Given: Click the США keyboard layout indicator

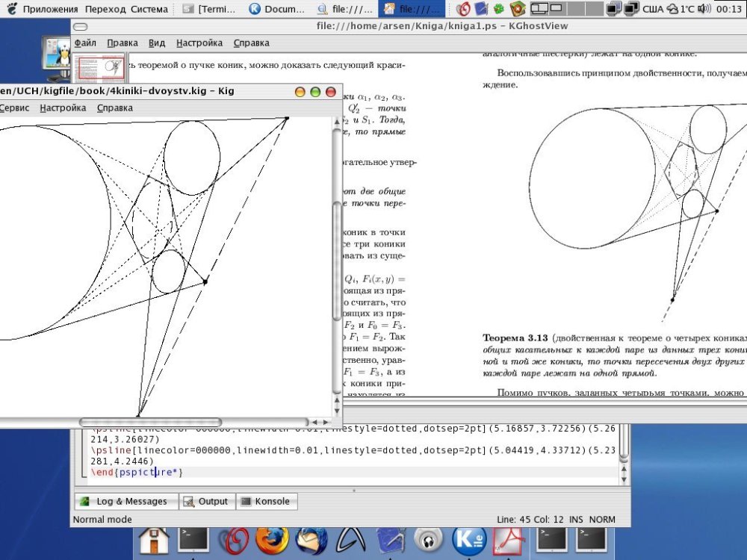Looking at the screenshot, I should point(653,8).
